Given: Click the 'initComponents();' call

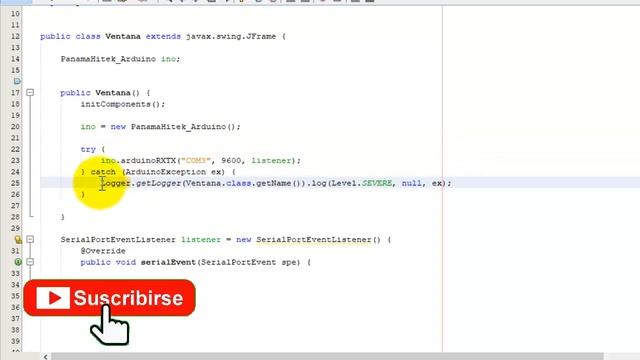Looking at the screenshot, I should pos(123,104).
